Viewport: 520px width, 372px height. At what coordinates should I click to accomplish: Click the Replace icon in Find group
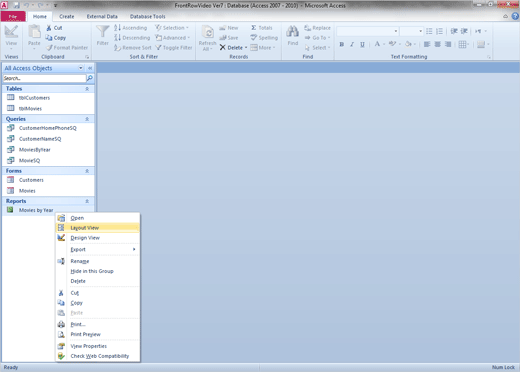pos(307,28)
